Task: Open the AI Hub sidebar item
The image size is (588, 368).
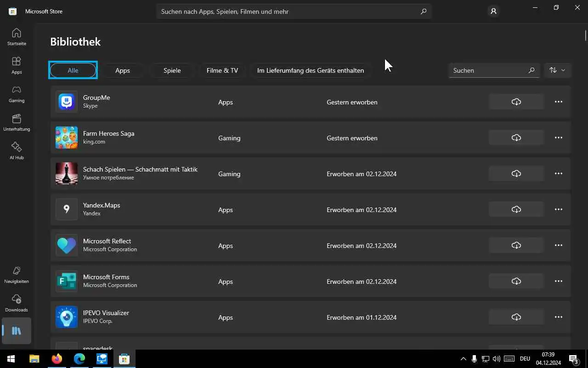Action: tap(17, 151)
